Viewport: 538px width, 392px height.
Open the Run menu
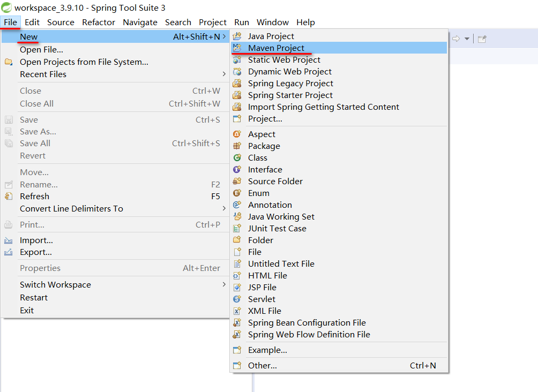coord(242,22)
